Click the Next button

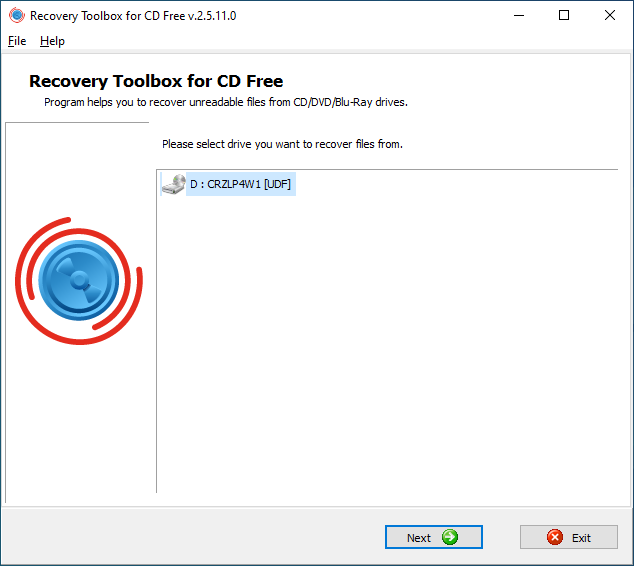(433, 537)
